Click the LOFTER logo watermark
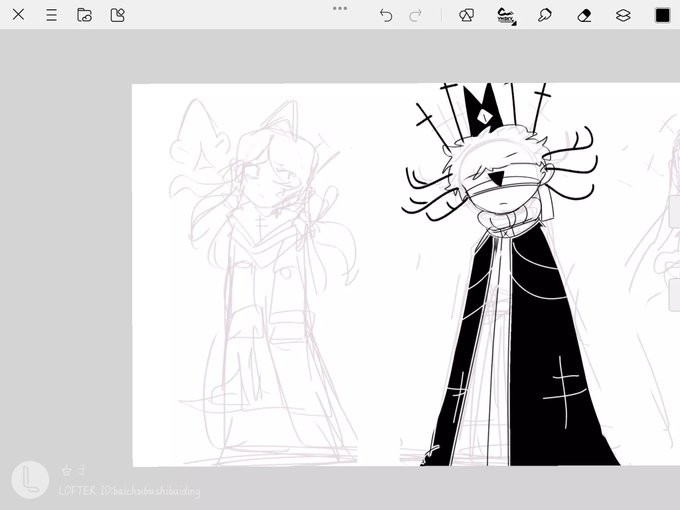The width and height of the screenshot is (680, 510). 30,480
